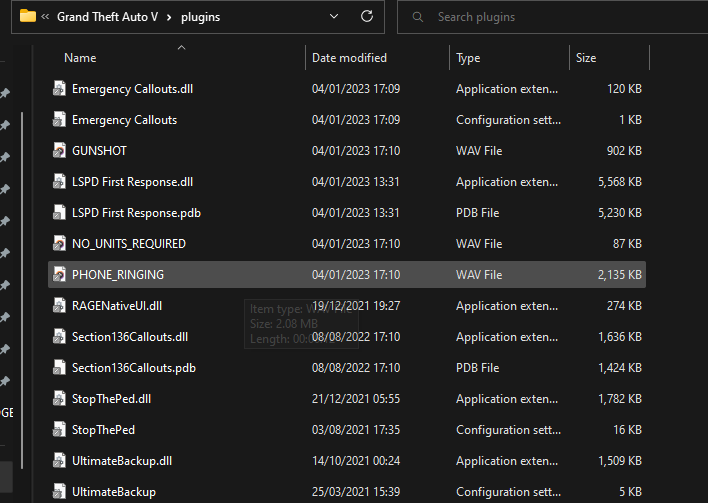Click the Emergency Callouts.dll file icon

(x=59, y=89)
